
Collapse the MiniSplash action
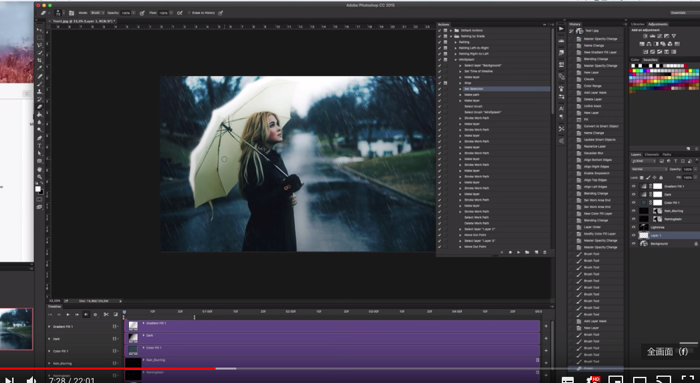point(456,59)
